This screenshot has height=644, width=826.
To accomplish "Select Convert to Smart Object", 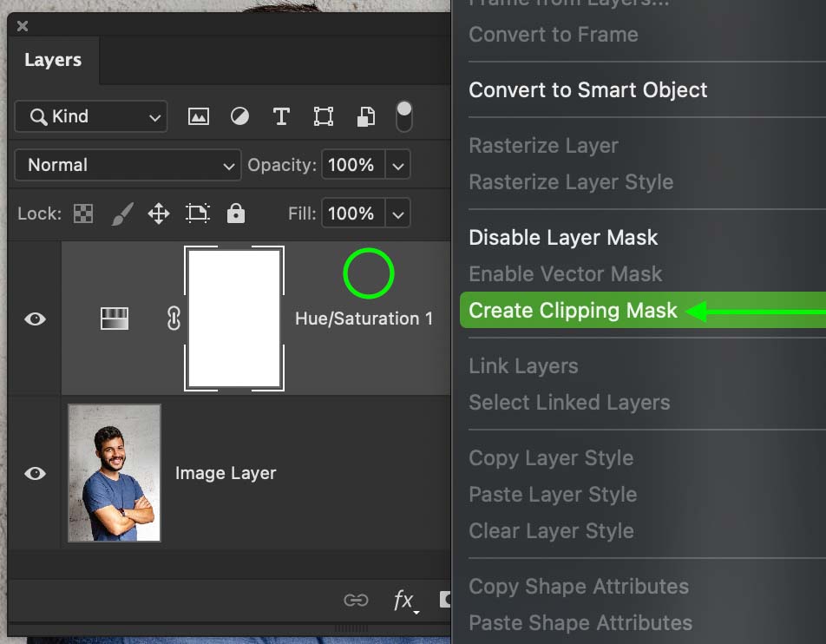I will (588, 89).
